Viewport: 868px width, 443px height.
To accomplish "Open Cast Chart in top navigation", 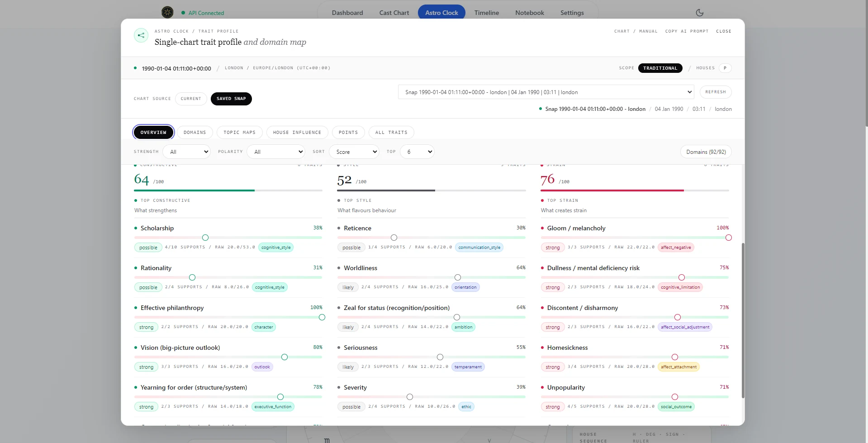I will click(x=394, y=13).
